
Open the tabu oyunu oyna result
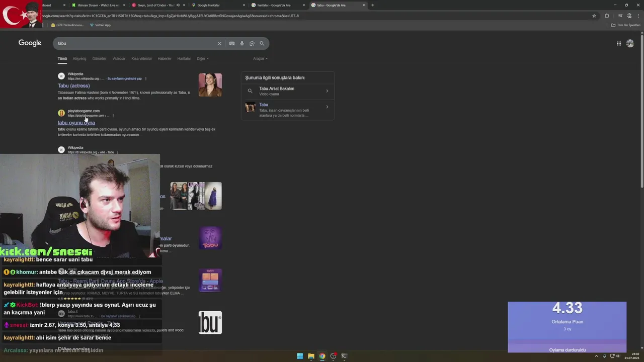pyautogui.click(x=76, y=123)
